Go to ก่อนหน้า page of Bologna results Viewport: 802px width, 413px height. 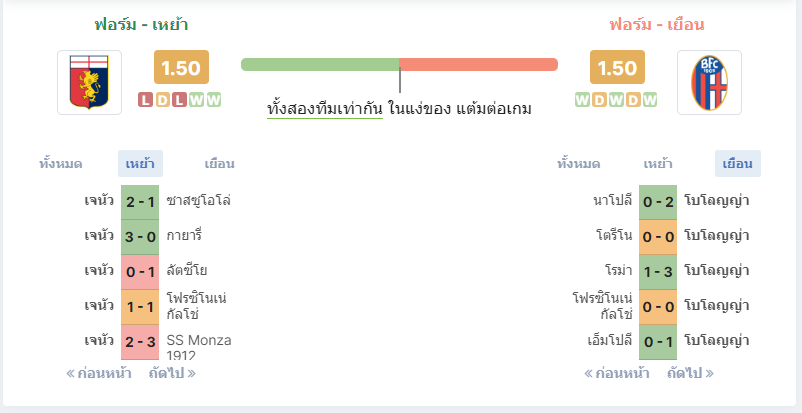617,373
